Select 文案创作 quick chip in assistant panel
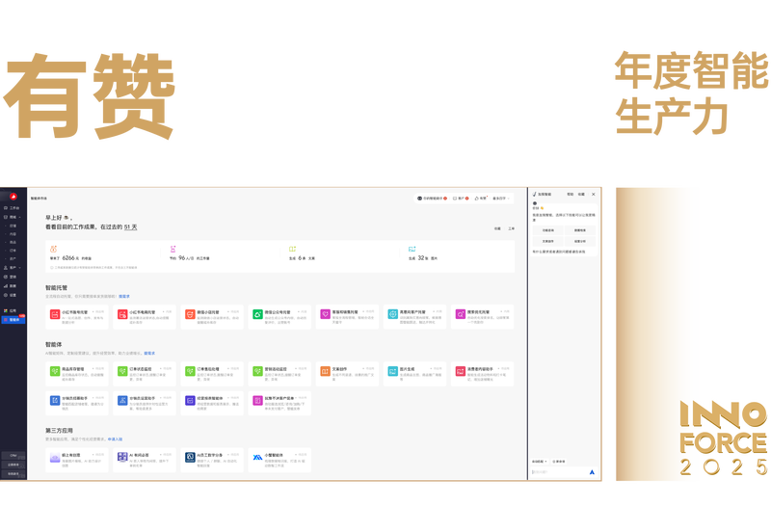Image resolution: width=771 pixels, height=532 pixels. tap(547, 241)
